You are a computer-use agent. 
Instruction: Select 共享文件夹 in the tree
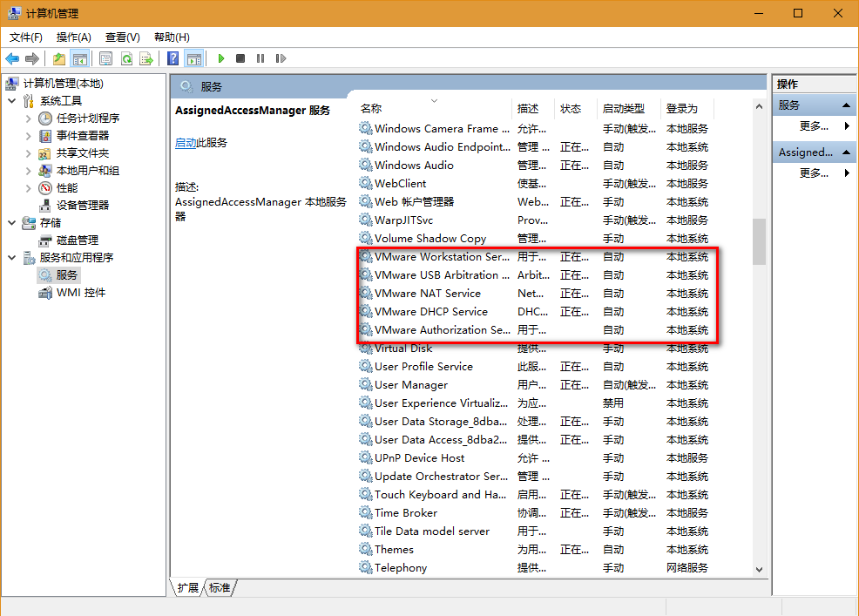pyautogui.click(x=82, y=153)
